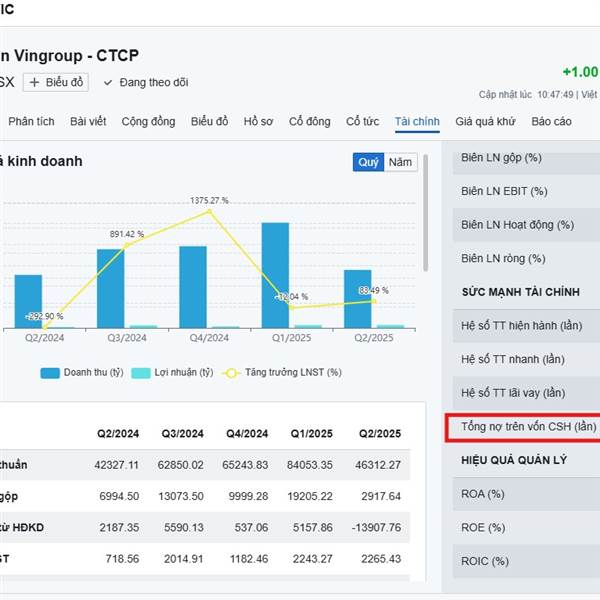Switch to the Cộng đồng tab

(148, 121)
